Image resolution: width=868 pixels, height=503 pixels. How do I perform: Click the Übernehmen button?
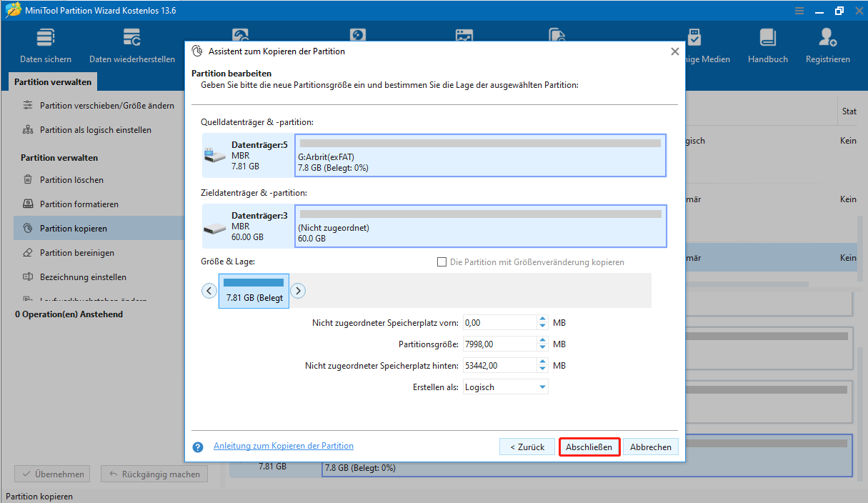point(53,474)
